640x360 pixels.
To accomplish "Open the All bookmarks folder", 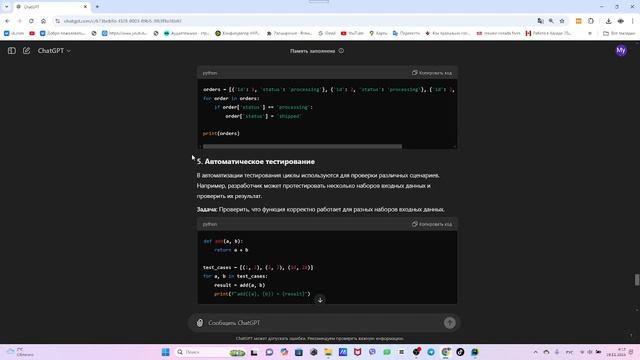I will coord(619,33).
